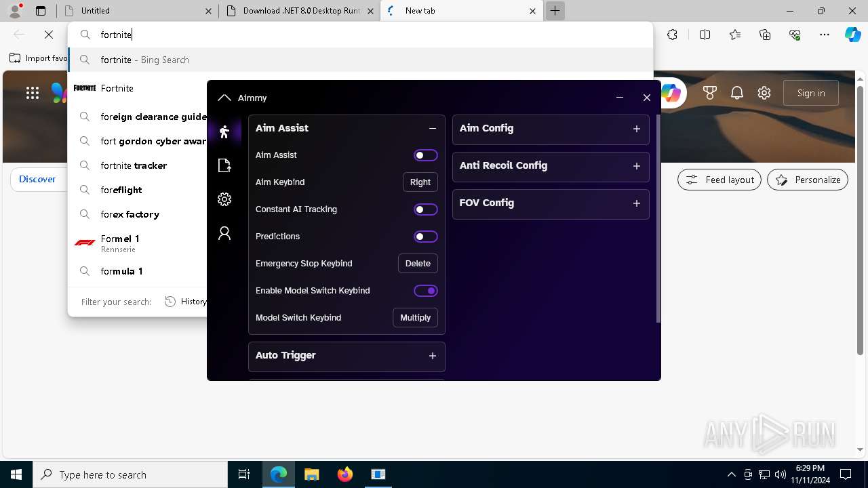868x488 pixels.
Task: Select the fortnite Bing Search suggestion
Action: coord(360,60)
